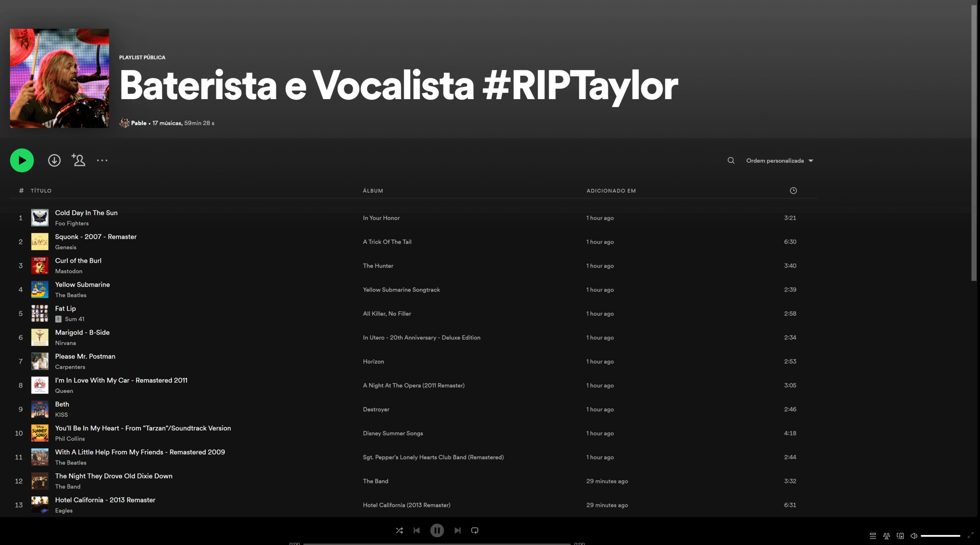980x545 pixels.
Task: Click the song progress bar
Action: click(x=437, y=543)
